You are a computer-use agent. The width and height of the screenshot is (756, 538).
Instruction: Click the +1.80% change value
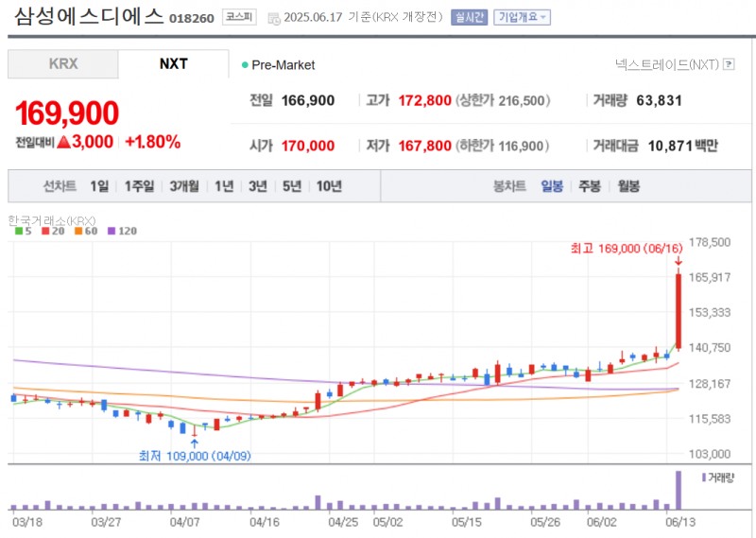point(152,142)
